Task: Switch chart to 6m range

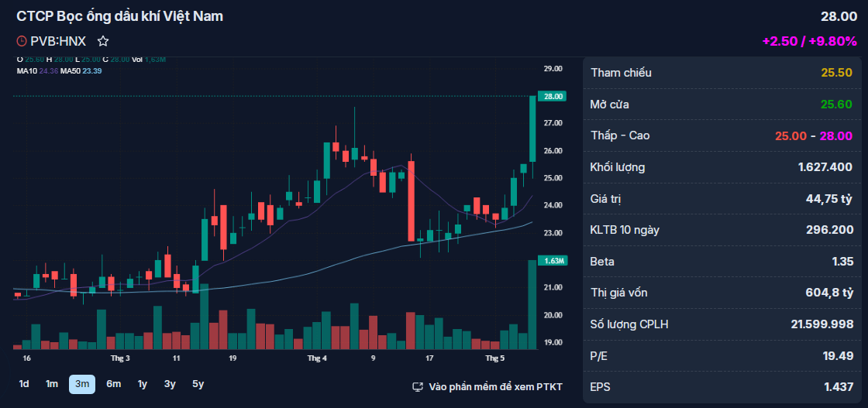Action: click(113, 384)
